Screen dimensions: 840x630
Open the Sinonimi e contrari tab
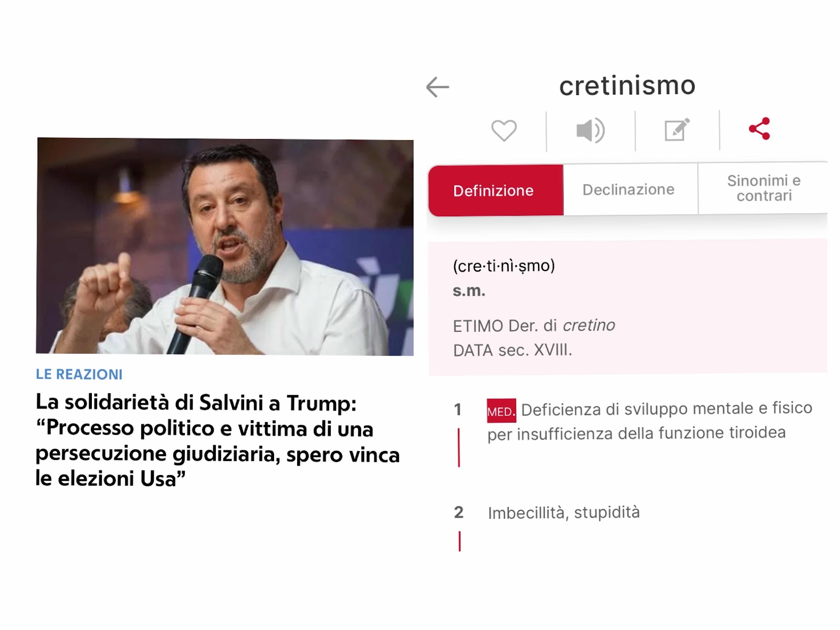(763, 188)
